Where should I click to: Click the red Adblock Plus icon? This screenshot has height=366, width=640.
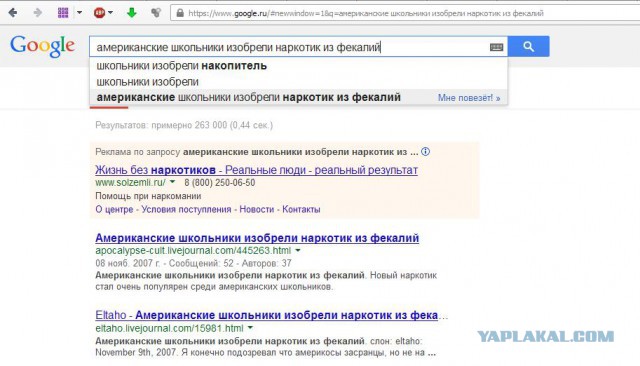pos(99,13)
